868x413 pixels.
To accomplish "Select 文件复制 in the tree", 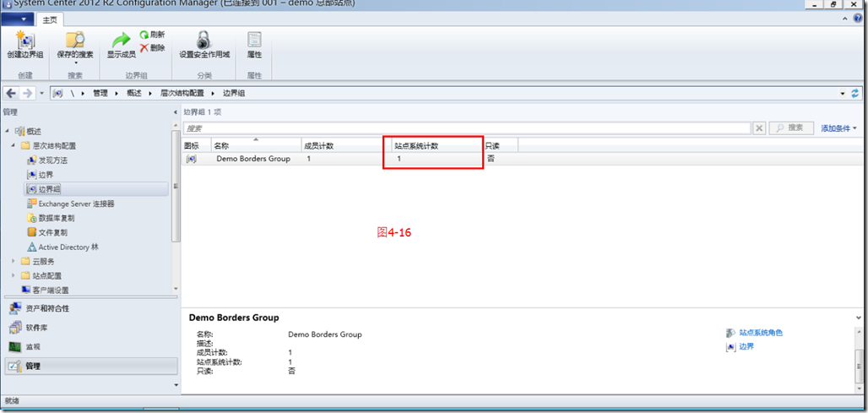I will (47, 232).
